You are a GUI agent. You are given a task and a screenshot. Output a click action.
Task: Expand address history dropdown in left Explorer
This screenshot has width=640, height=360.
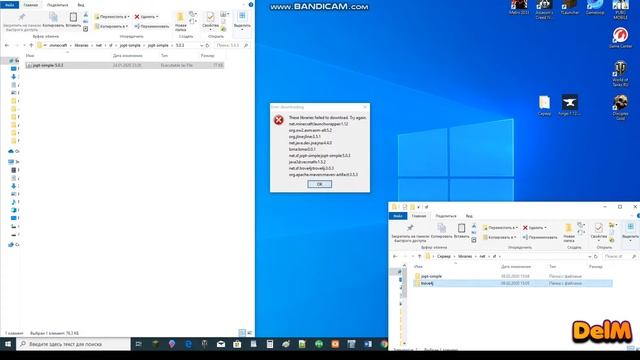tap(201, 45)
